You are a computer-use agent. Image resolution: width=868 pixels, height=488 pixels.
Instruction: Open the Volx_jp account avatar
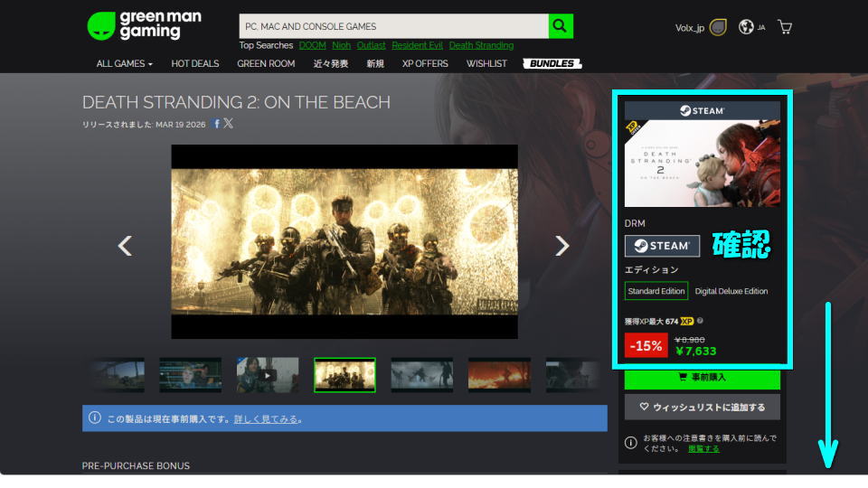click(718, 27)
